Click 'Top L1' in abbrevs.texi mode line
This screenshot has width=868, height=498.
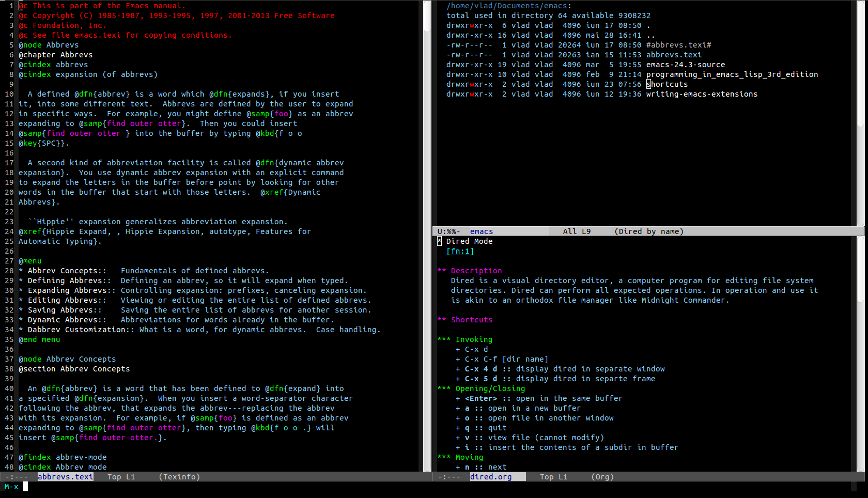pyautogui.click(x=121, y=477)
